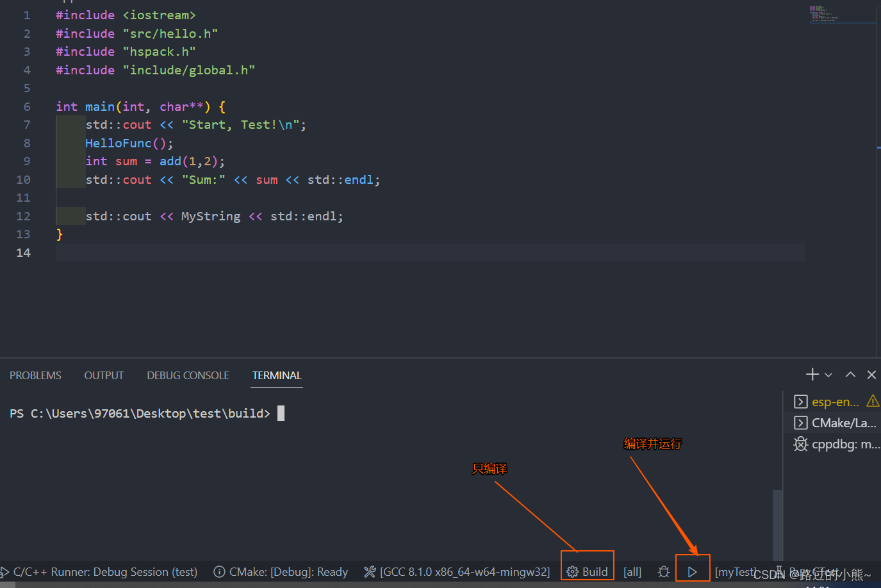Maximize the panel with the up chevron
881x588 pixels.
coord(850,375)
